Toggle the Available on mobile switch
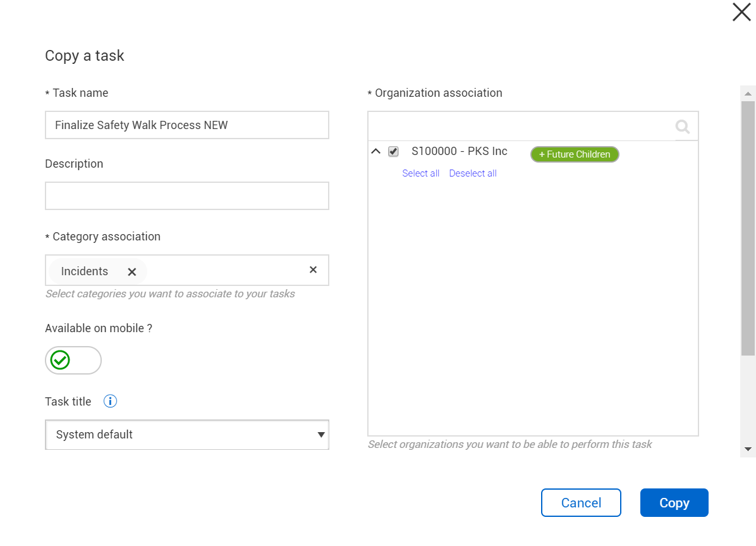The width and height of the screenshot is (756, 546). [x=73, y=360]
